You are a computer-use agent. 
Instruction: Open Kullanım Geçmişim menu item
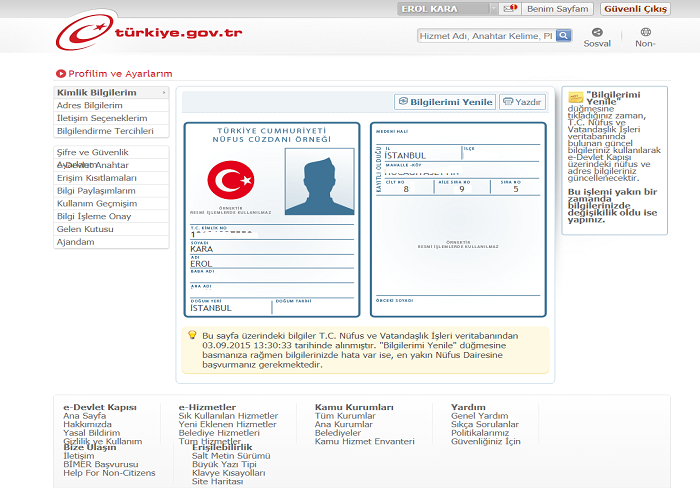111,204
